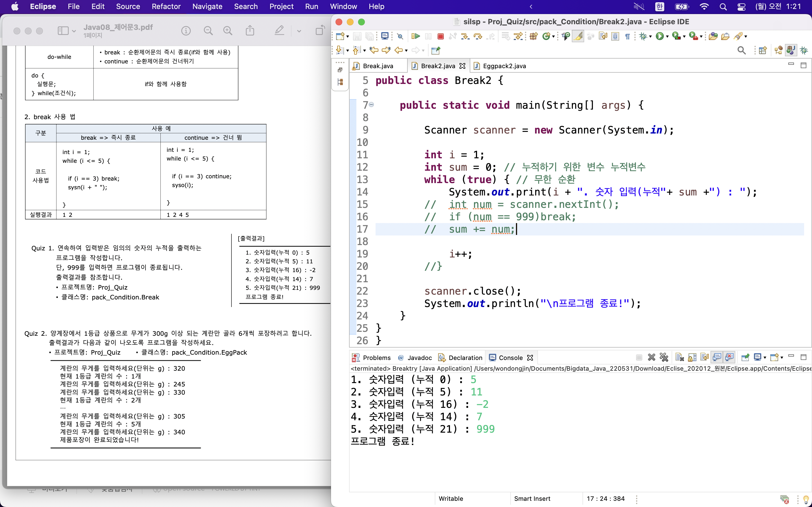
Task: Open the Debug bug dropdown arrow
Action: click(x=650, y=37)
